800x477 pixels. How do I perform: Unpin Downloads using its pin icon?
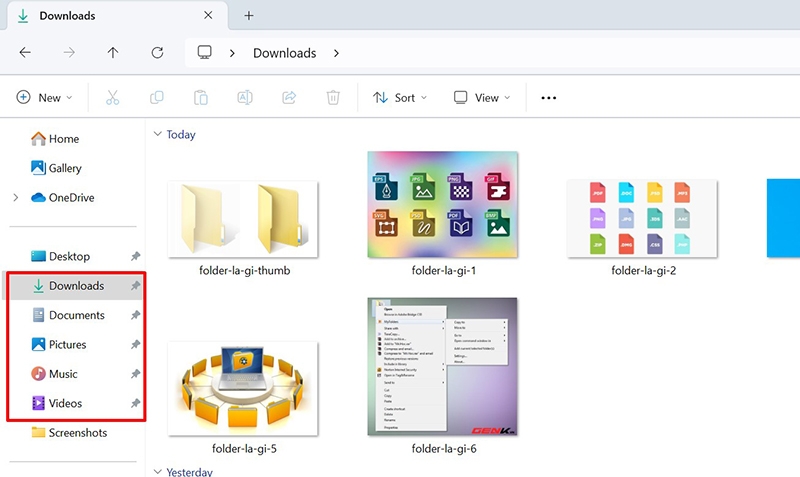[x=136, y=286]
